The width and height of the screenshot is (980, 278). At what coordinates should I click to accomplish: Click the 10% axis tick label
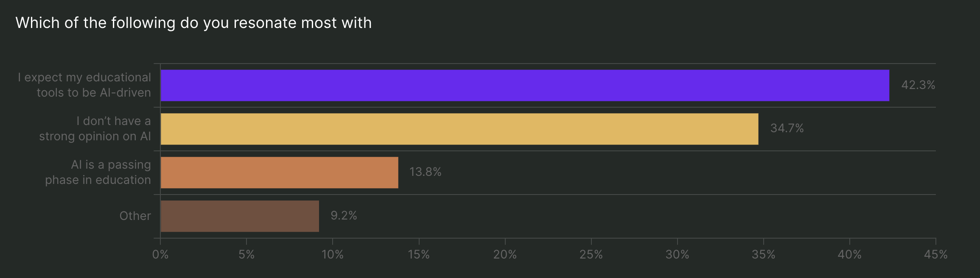point(333,255)
